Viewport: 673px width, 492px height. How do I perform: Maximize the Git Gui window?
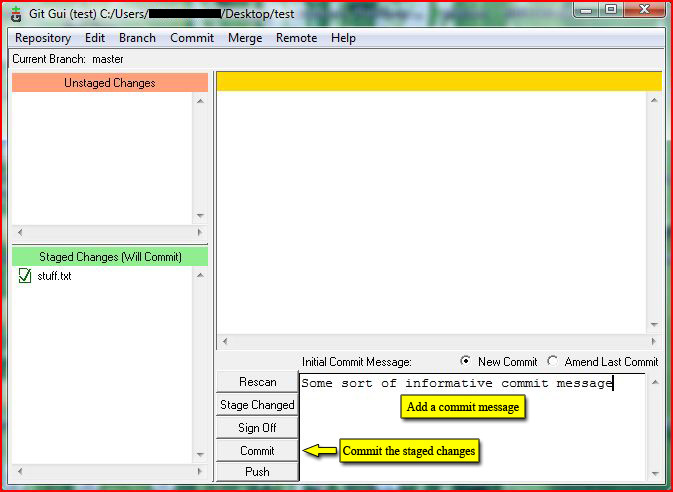tap(612, 10)
